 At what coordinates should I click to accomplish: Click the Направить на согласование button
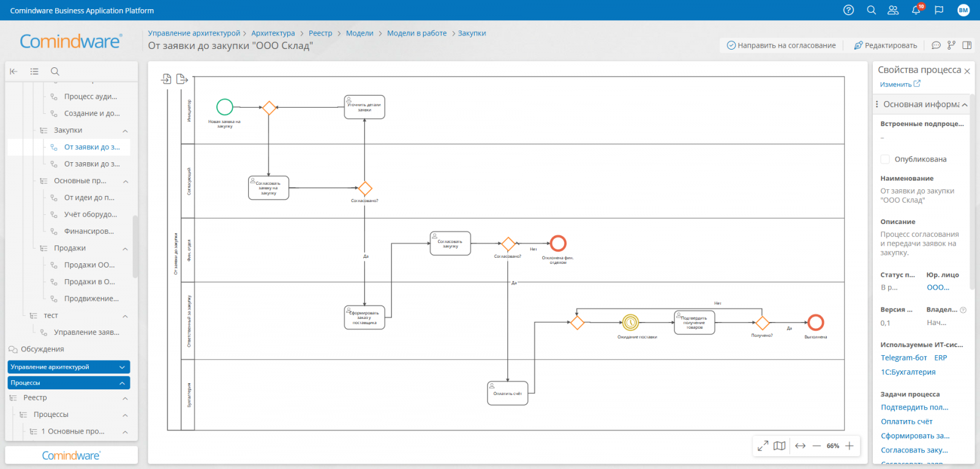[x=781, y=45]
